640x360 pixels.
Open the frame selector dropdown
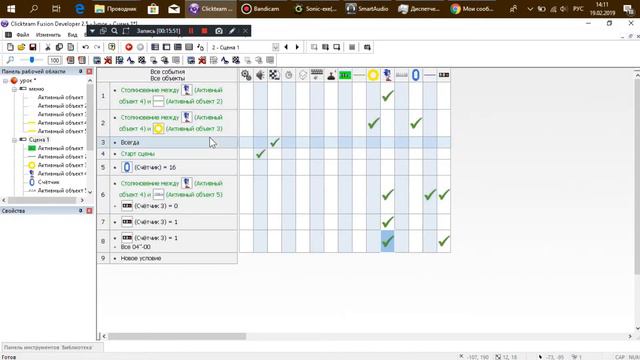click(x=276, y=47)
